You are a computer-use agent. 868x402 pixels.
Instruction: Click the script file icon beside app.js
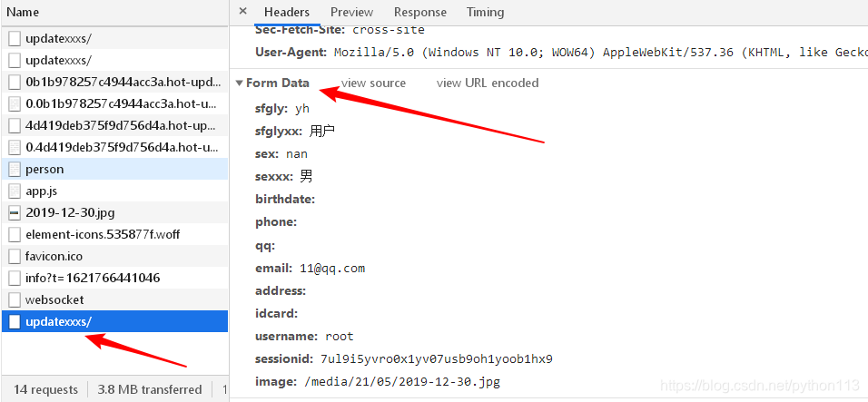pos(15,191)
